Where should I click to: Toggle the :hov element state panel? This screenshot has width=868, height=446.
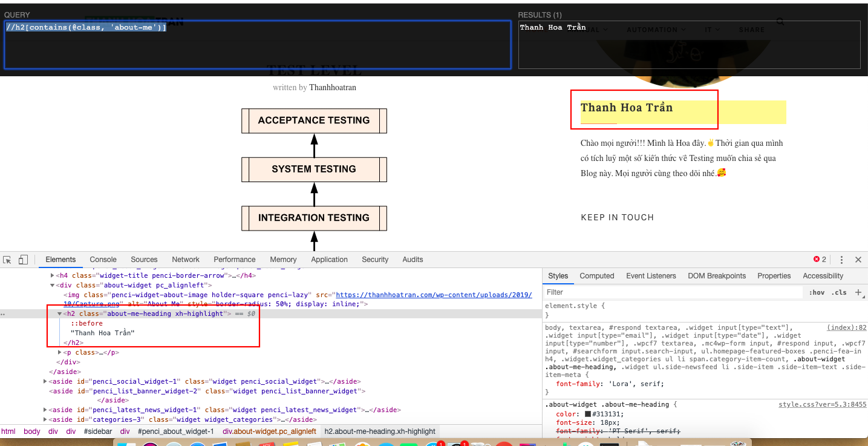(x=817, y=292)
